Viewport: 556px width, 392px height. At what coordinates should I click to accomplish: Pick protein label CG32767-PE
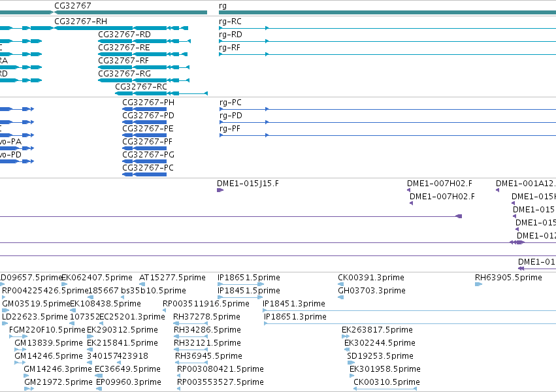[148, 129]
